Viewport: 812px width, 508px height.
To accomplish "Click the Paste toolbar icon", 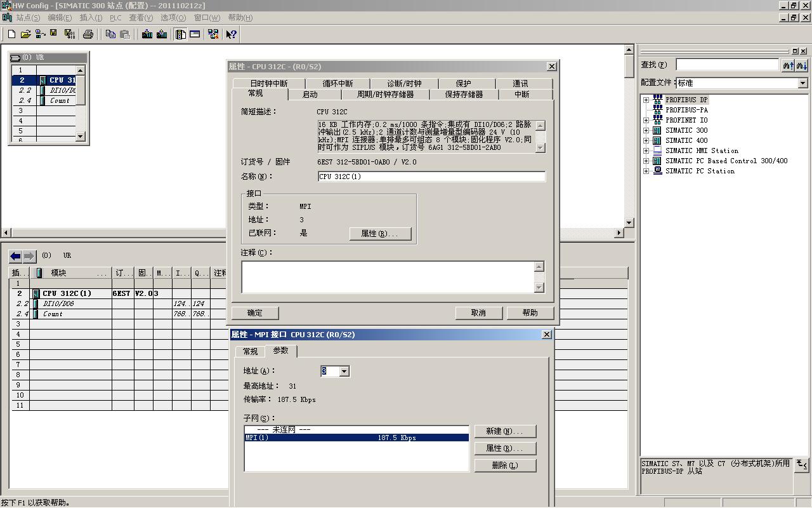I will pos(125,34).
